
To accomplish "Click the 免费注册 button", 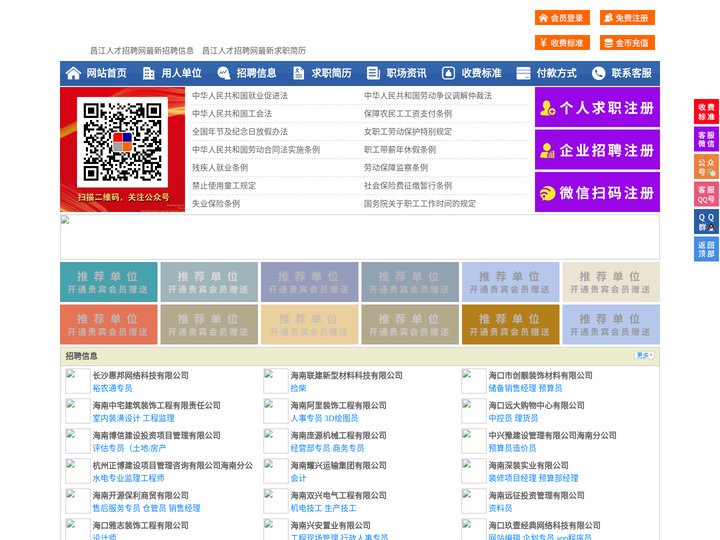I will 627,18.
